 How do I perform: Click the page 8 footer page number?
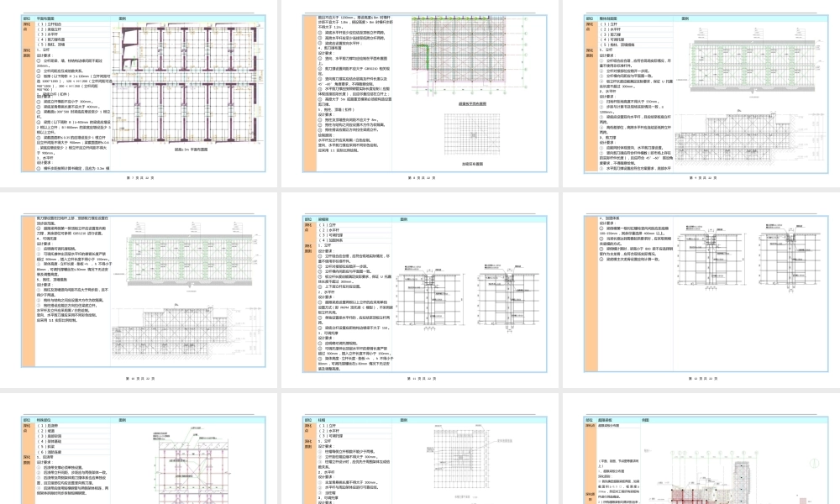422,178
